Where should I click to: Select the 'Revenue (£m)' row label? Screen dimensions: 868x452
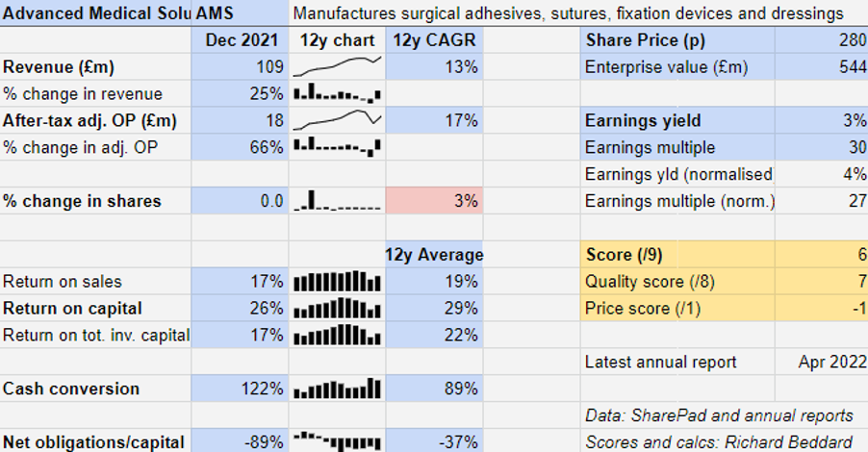[59, 67]
